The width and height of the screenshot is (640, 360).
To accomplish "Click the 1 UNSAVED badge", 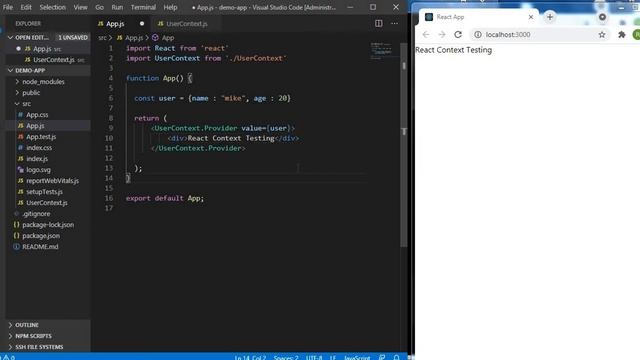I will pyautogui.click(x=73, y=38).
